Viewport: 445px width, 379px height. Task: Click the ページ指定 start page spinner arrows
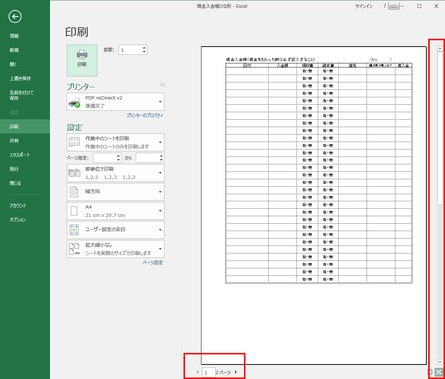click(x=119, y=158)
